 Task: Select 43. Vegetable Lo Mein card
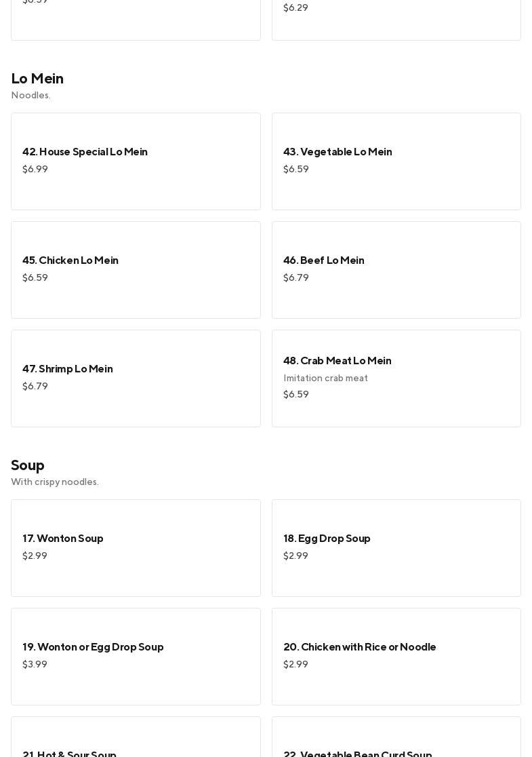pos(396,161)
